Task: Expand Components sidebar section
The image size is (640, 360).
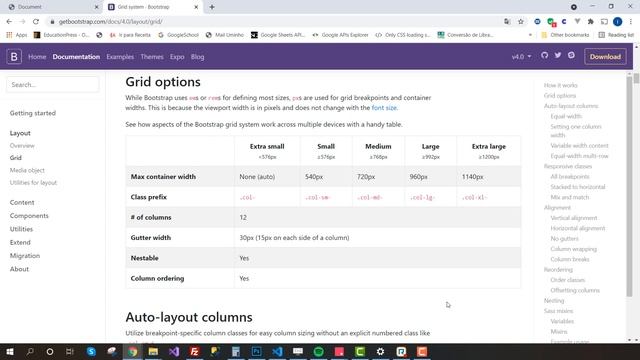Action: click(29, 216)
